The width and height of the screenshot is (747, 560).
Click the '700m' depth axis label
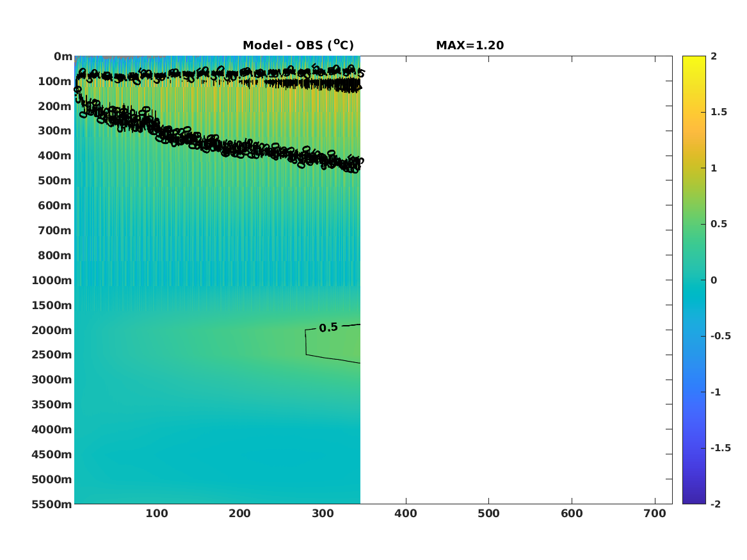[x=55, y=230]
